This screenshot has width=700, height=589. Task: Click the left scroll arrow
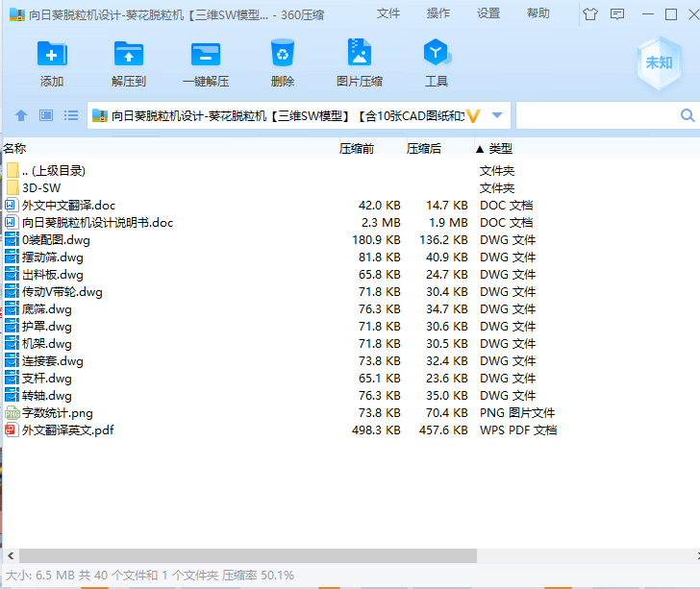[x=11, y=556]
